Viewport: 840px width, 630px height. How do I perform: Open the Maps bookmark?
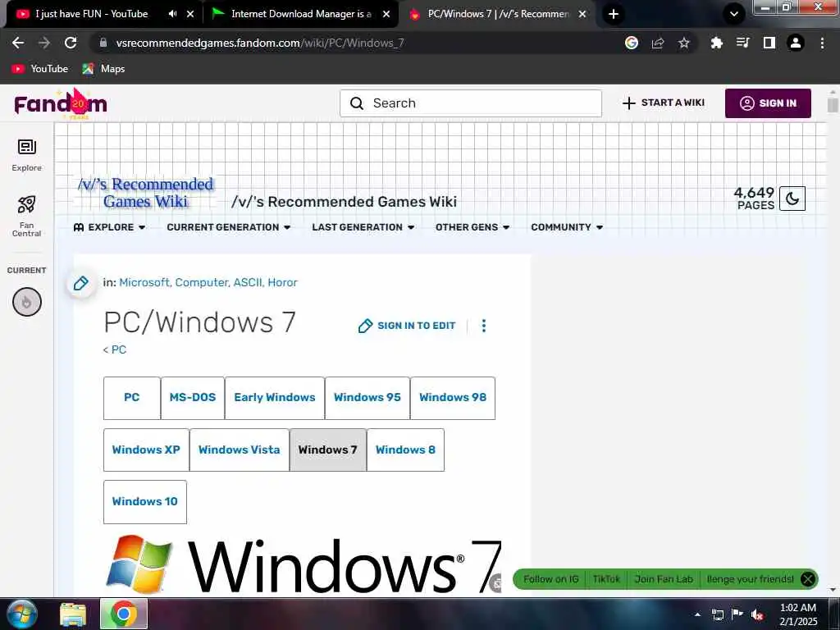click(x=104, y=69)
